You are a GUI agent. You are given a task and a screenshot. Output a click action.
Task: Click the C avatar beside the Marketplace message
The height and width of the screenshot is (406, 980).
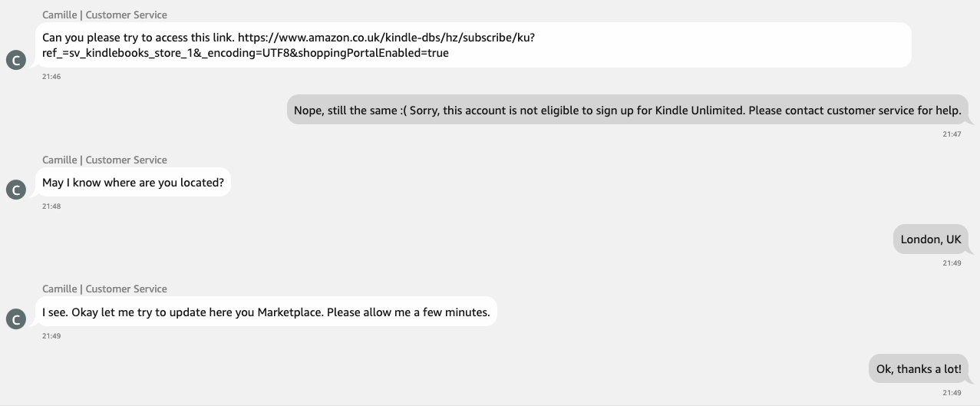(x=16, y=319)
